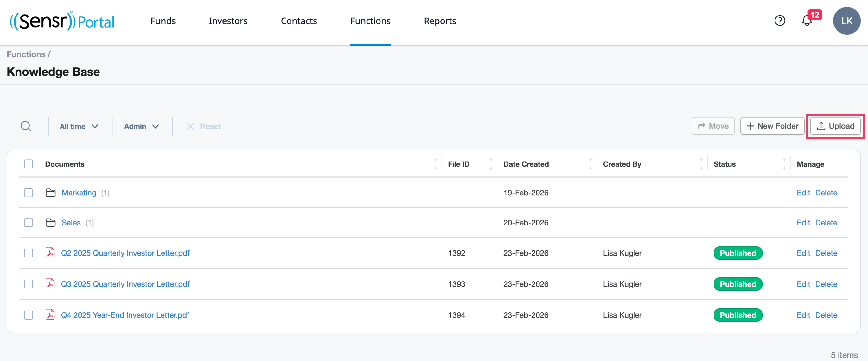Expand the All time date filter
The height and width of the screenshot is (361, 868).
pos(79,127)
